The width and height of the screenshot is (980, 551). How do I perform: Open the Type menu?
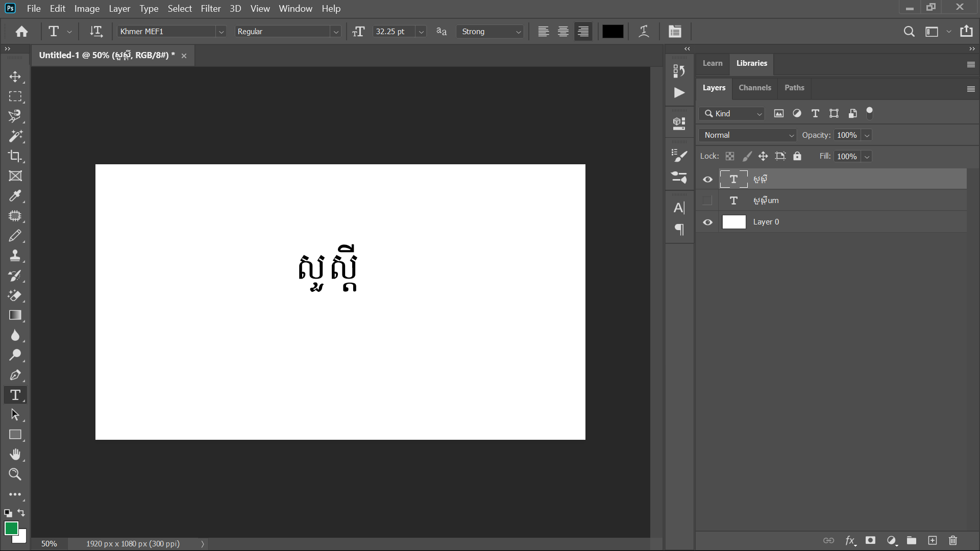[x=149, y=9]
